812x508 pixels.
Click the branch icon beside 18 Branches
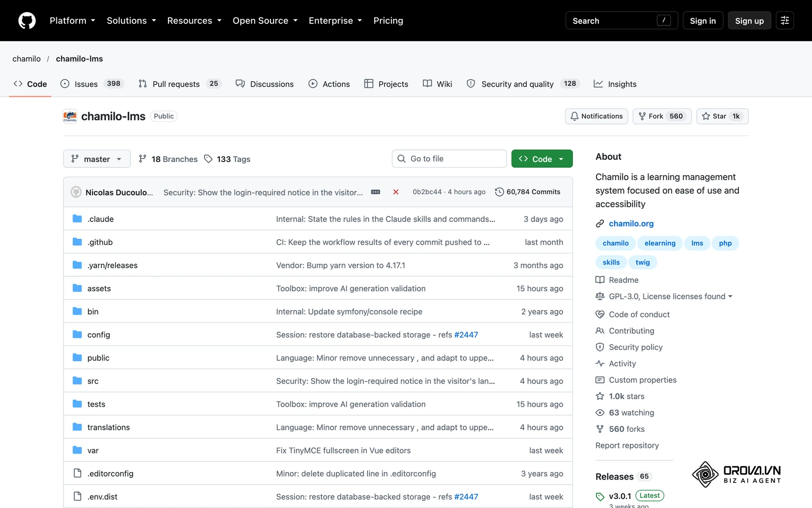[143, 159]
